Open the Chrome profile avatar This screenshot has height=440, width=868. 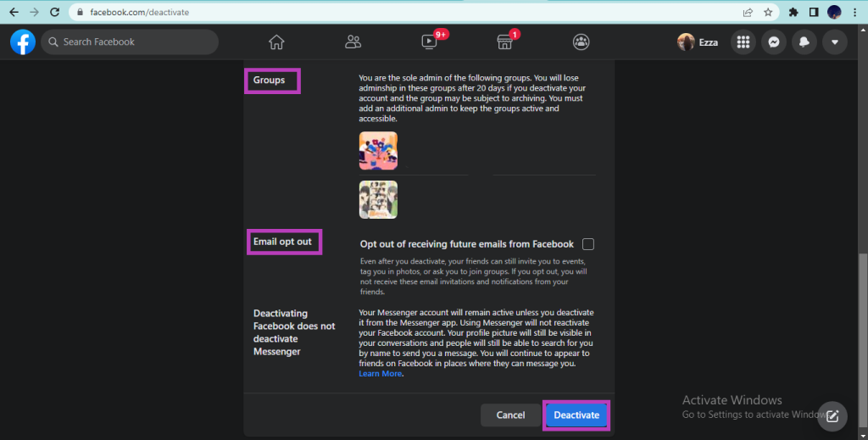point(834,12)
